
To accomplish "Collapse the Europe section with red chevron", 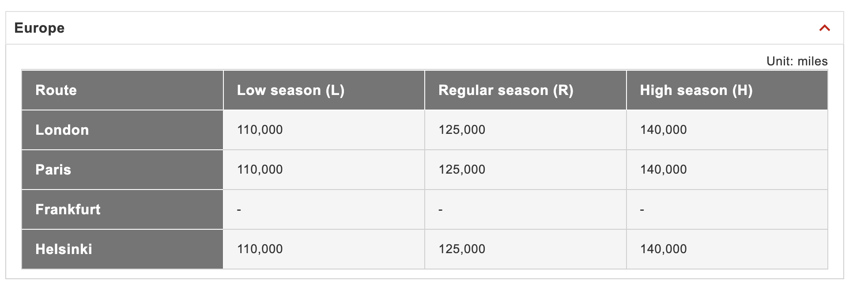I will 824,28.
